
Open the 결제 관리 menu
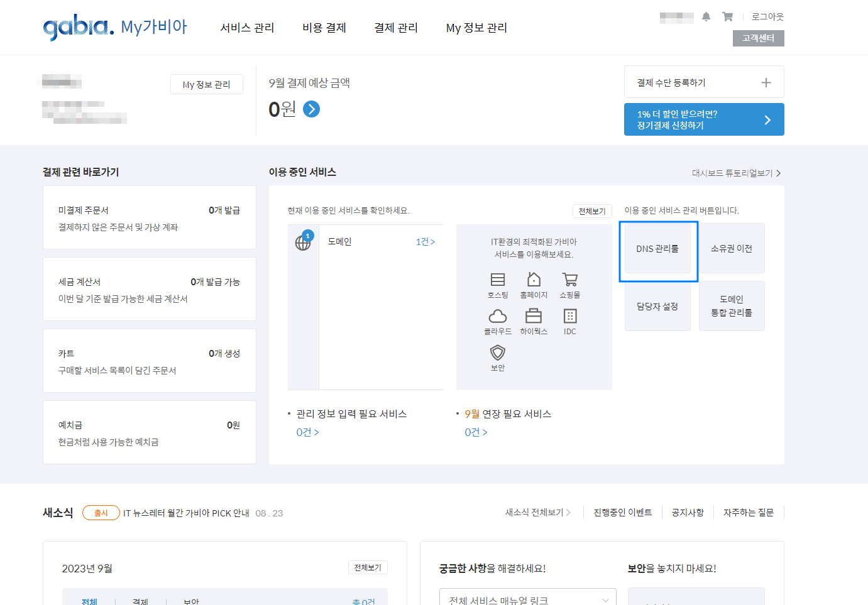[x=396, y=28]
